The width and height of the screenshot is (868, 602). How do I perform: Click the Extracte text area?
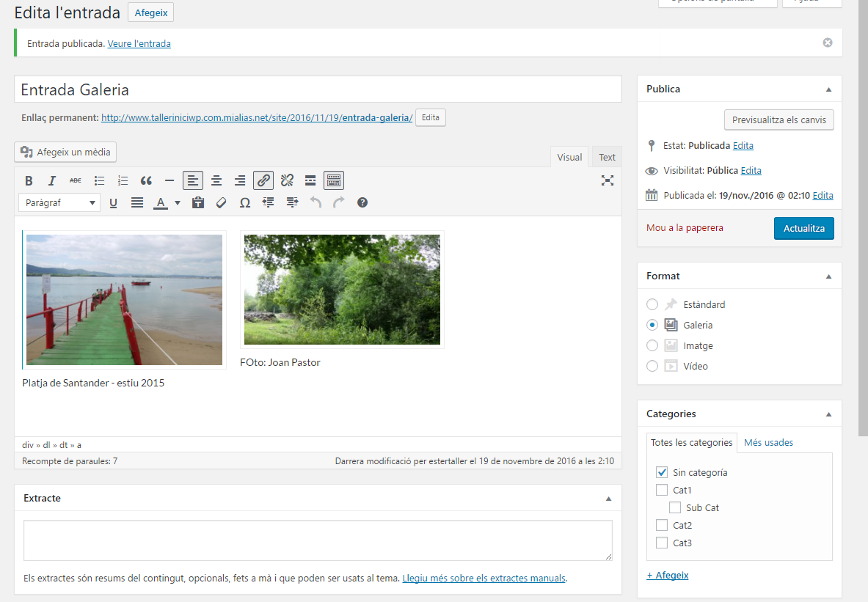click(x=318, y=540)
